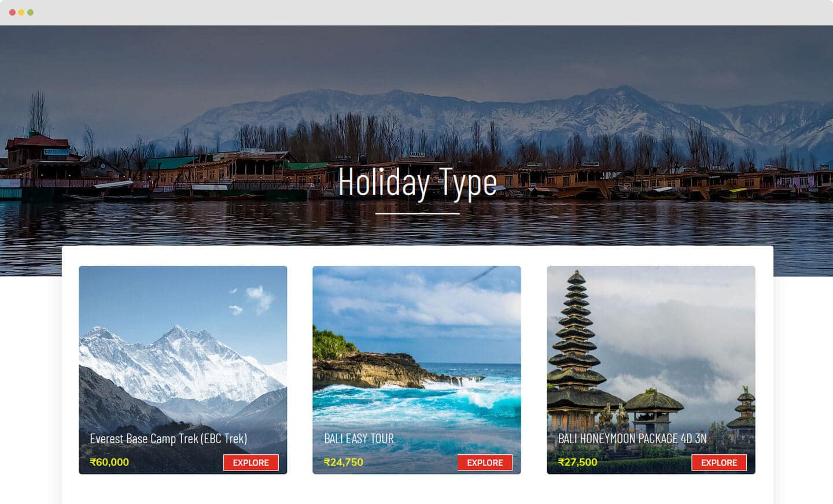Open BALI HONEYMOON PACKAGE 4D 3N title

632,439
